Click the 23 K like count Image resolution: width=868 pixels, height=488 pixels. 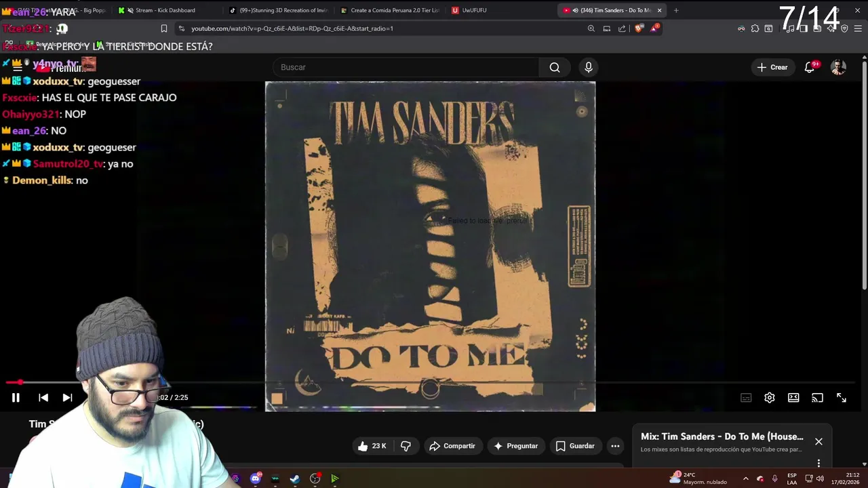click(x=379, y=446)
